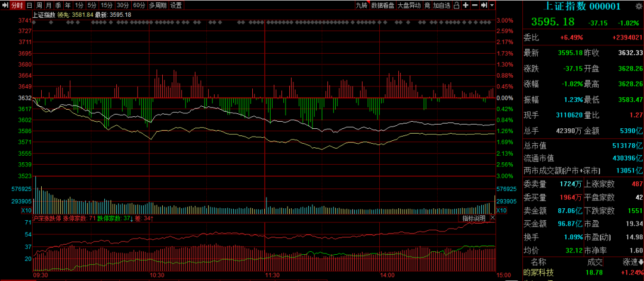This screenshot has height=281, width=644.
Task: Click the 量比 1.27 value
Action: click(x=636, y=115)
